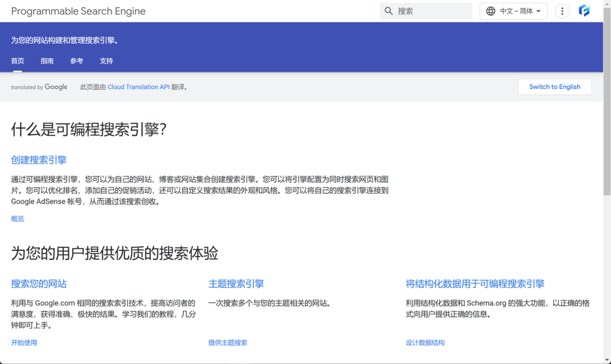Image resolution: width=611 pixels, height=364 pixels.
Task: Click the 一次搜索多个与您的主题相关的网站。 text
Action: (270, 303)
